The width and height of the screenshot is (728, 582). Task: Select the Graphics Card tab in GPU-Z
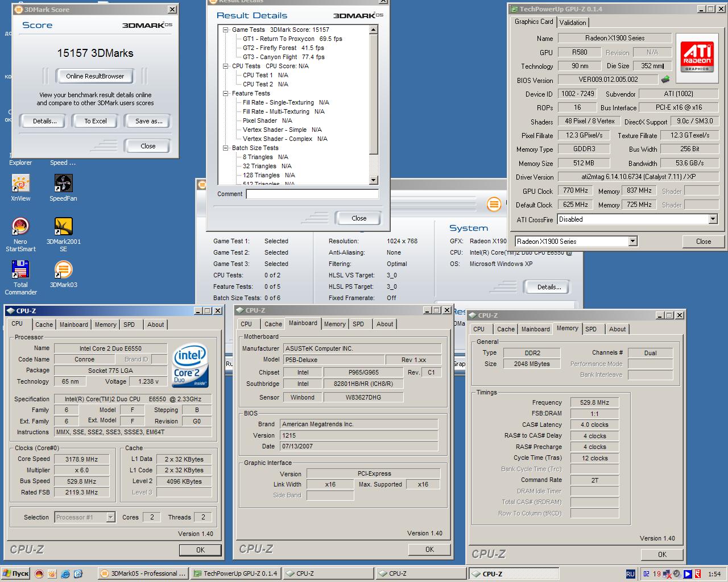533,22
